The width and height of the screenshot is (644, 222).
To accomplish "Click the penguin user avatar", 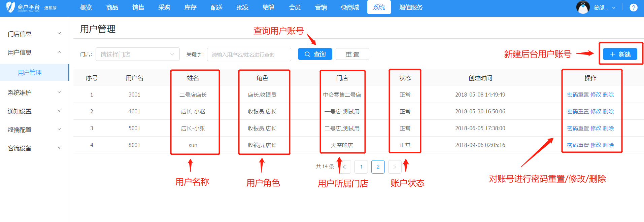I will 583,7.
